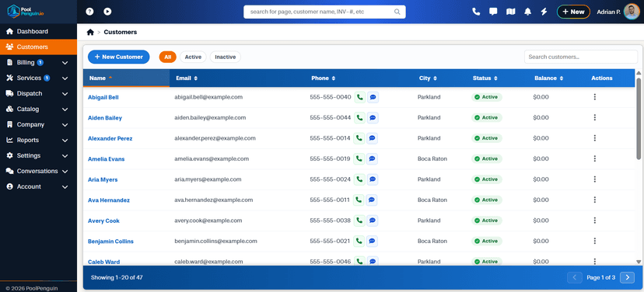The image size is (644, 292).
Task: Focus the Search customers field
Action: (x=581, y=57)
